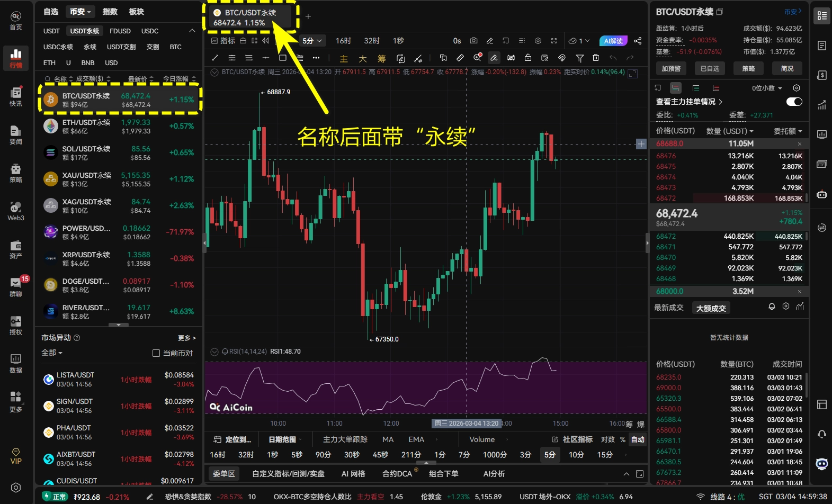832x504 pixels.
Task: Open the 策略 strategy robot sidebar icon
Action: pyautogui.click(x=16, y=173)
